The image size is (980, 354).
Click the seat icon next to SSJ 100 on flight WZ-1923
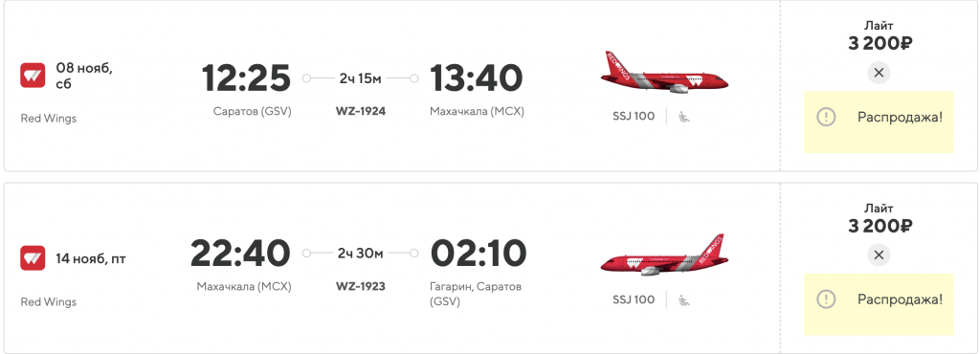(684, 299)
